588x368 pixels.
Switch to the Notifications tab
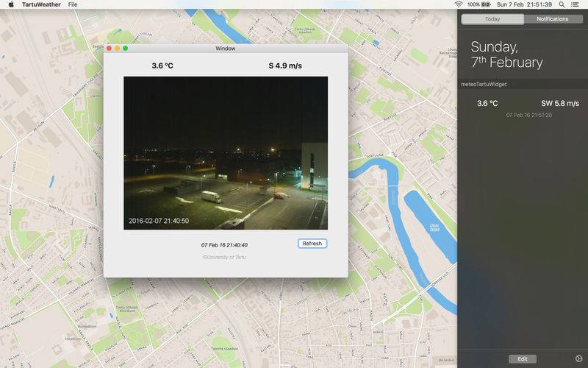point(553,19)
